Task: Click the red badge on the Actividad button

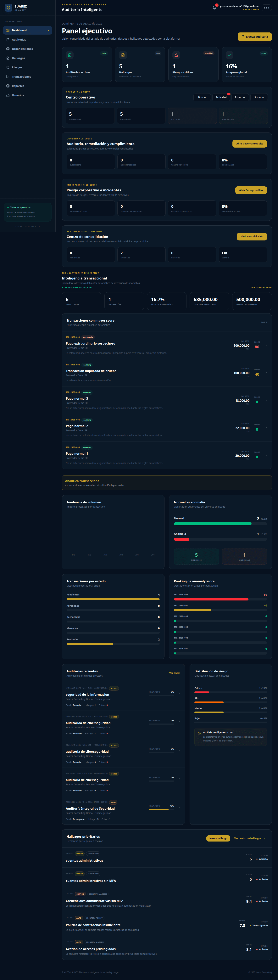Action: tap(229, 94)
